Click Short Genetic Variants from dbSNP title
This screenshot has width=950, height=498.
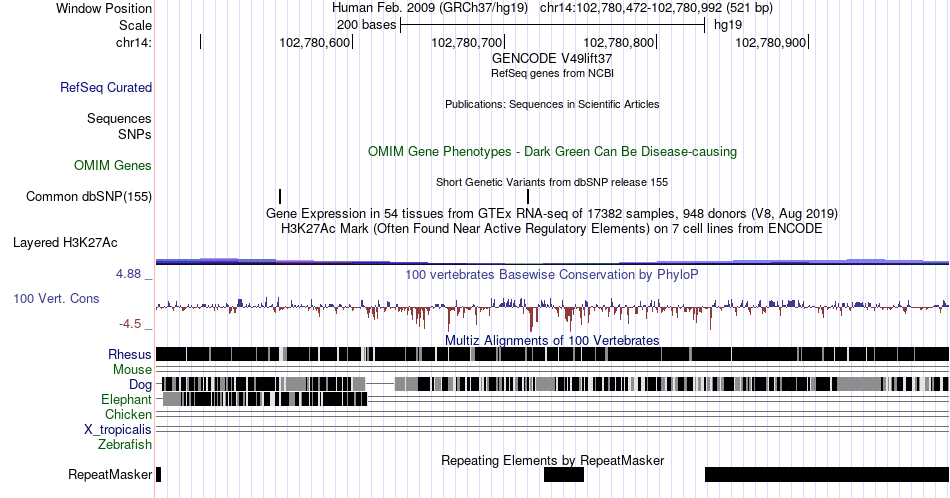pyautogui.click(x=552, y=182)
